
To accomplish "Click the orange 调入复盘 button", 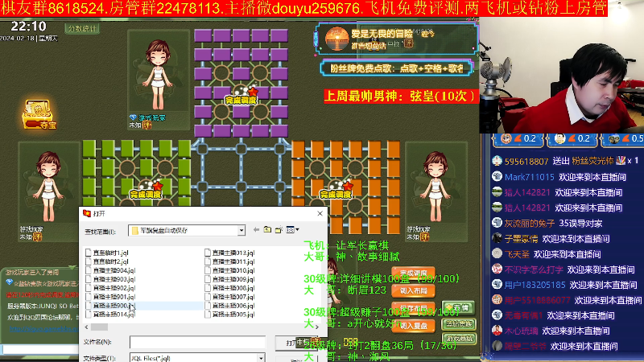I will (413, 326).
